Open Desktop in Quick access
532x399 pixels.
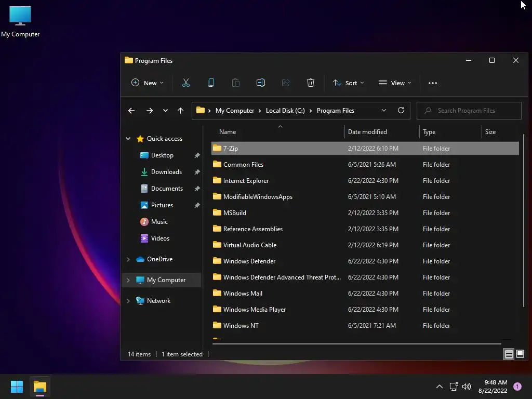point(162,155)
